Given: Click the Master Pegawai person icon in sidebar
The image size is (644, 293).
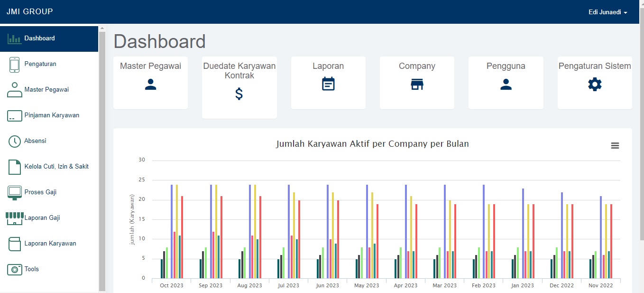Looking at the screenshot, I should click(x=13, y=88).
